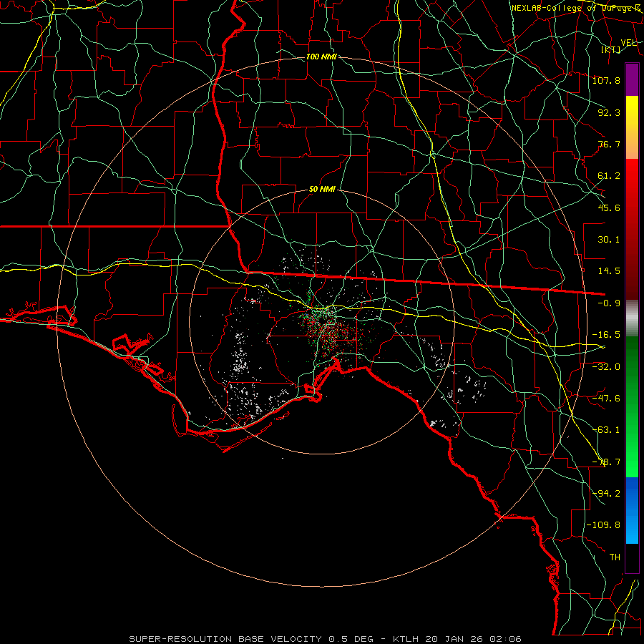This screenshot has width=644, height=644.
Task: Click the gray near-zero segment of color bar
Action: click(632, 318)
